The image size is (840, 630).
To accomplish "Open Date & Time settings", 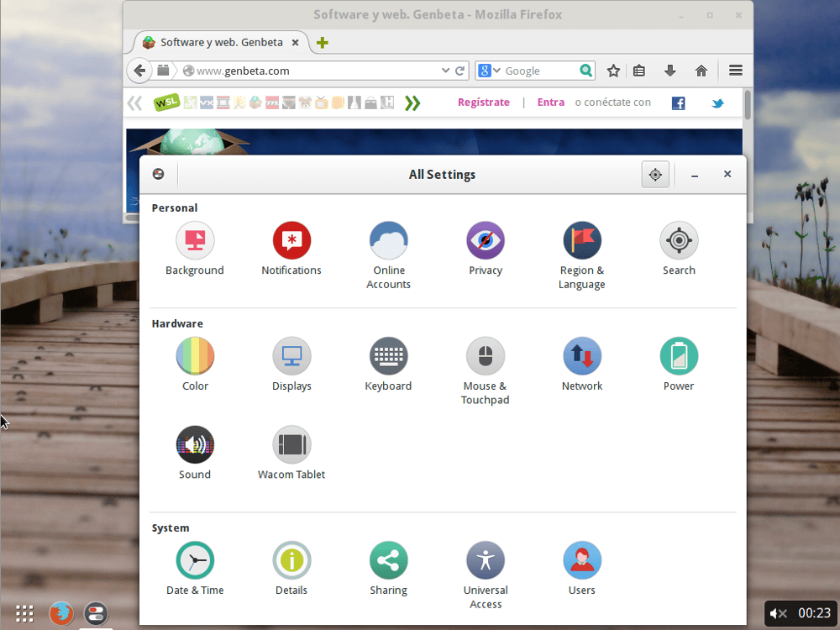I will click(x=195, y=559).
